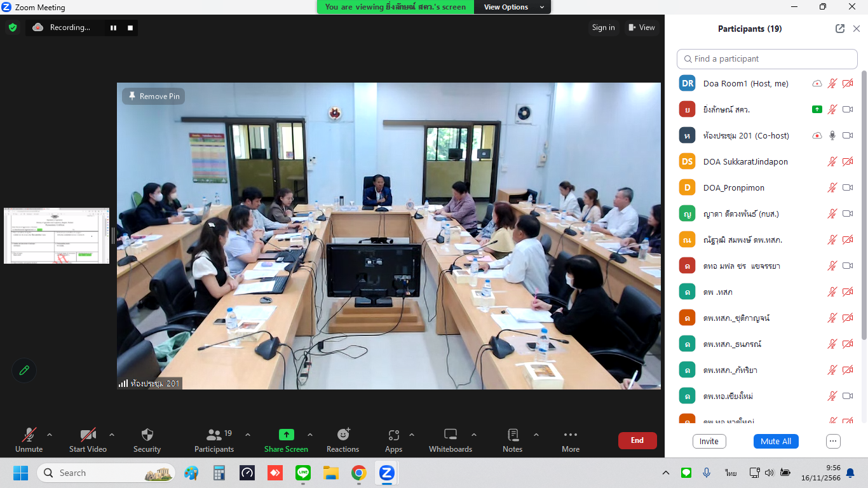Open Google Chrome from the taskbar
Screen dimensions: 868x488
[359, 473]
